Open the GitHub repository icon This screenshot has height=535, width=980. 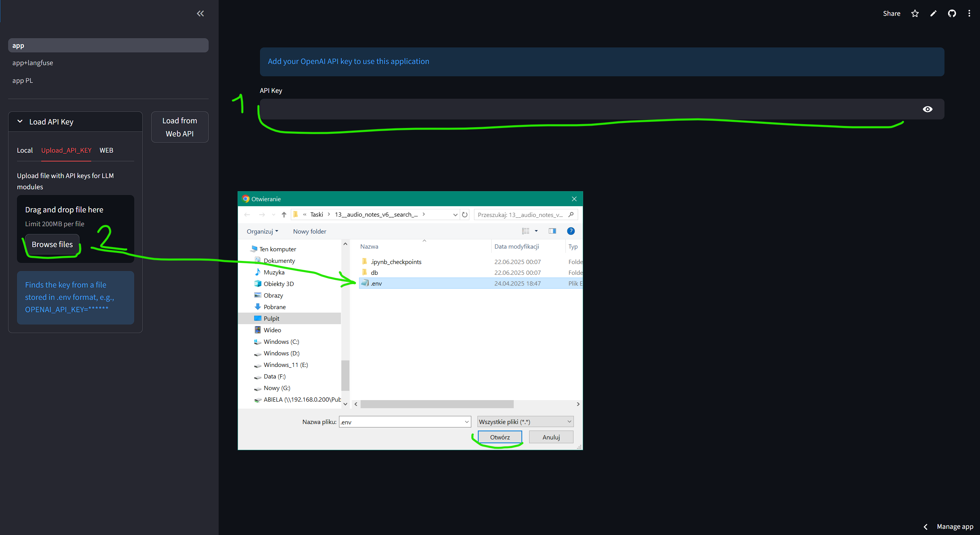952,13
